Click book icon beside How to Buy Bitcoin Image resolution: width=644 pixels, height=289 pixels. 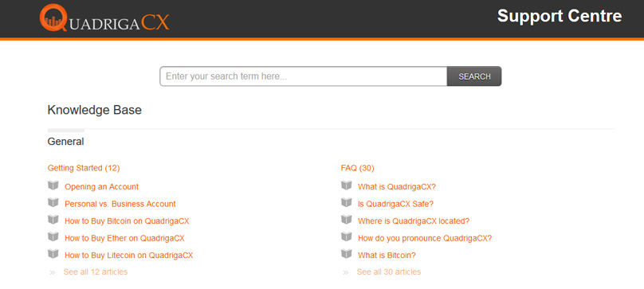(53, 220)
